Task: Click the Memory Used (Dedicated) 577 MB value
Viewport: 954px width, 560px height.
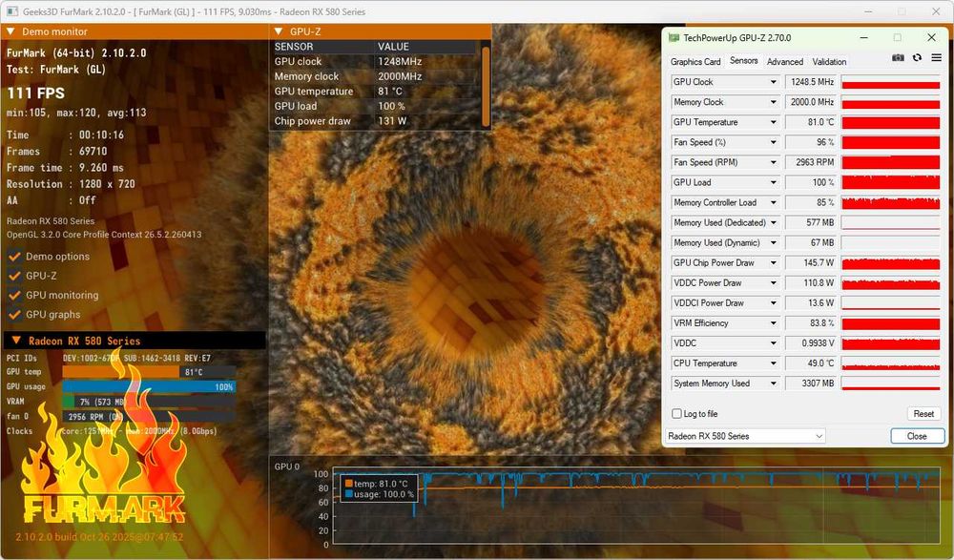Action: click(811, 222)
